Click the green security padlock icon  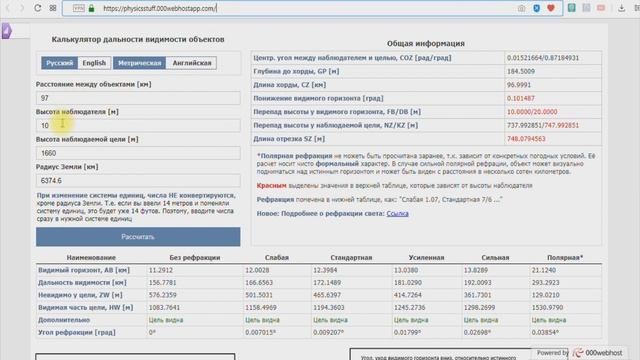(91, 8)
